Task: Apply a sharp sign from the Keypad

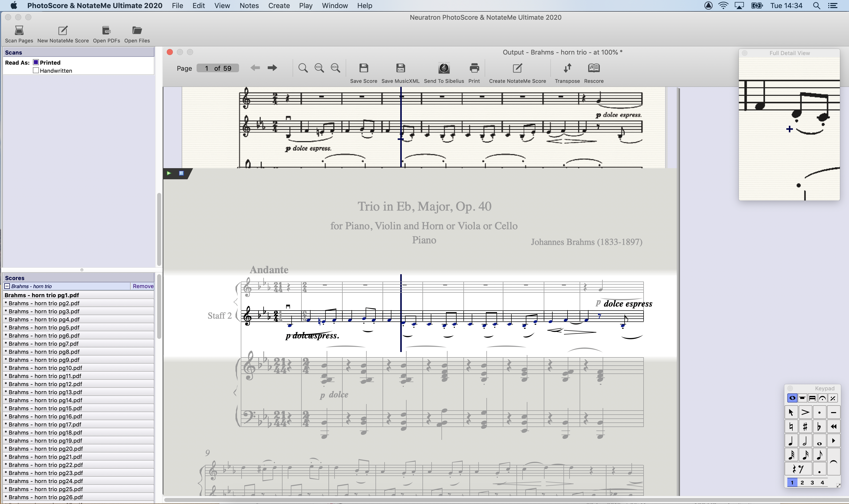Action: 805,426
